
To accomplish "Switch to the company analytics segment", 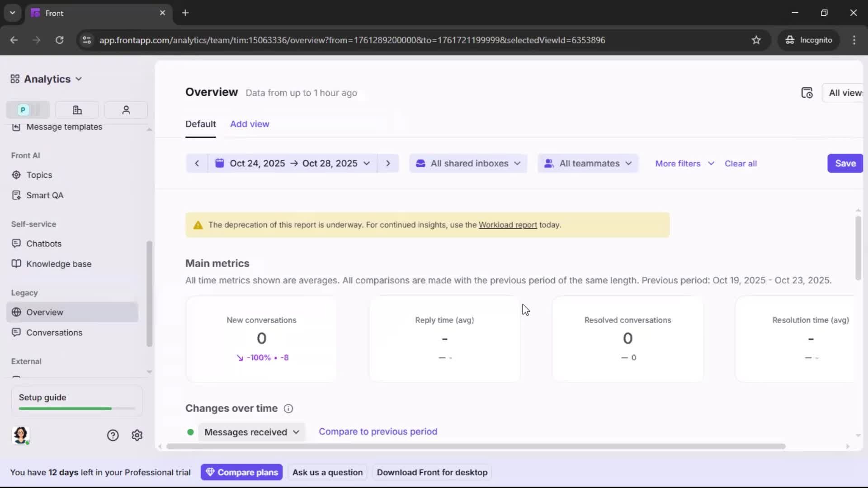I will coord(77,110).
